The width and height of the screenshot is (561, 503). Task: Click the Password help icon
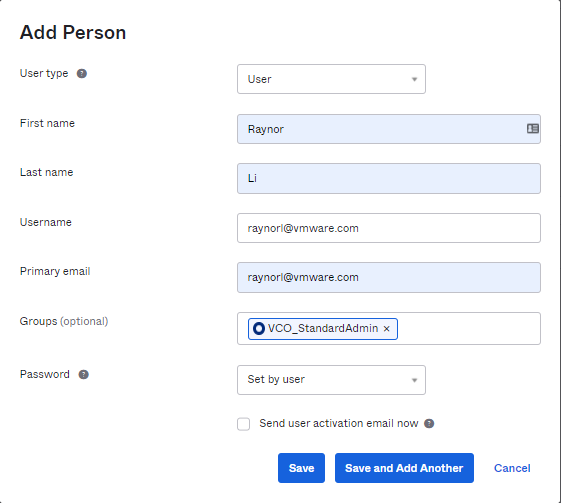(x=83, y=374)
